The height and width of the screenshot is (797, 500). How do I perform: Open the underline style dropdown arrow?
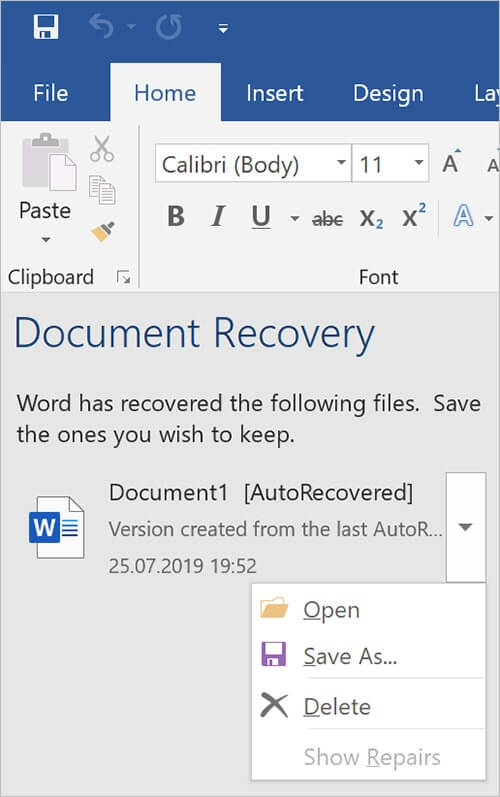(x=295, y=219)
